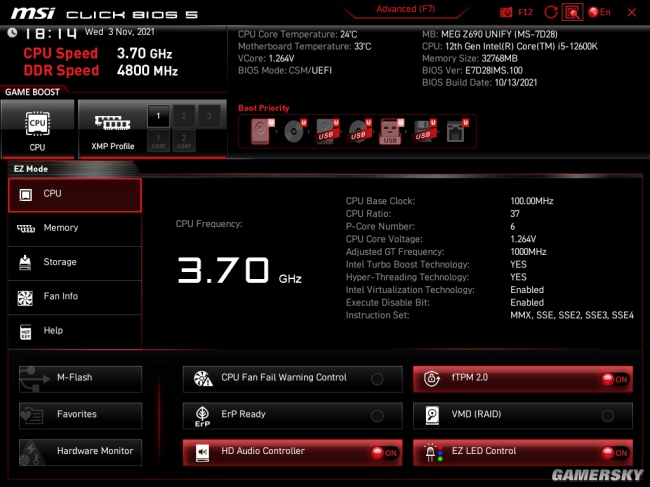This screenshot has height=487, width=650.
Task: Switch to Advanced mode (F7)
Action: point(405,9)
